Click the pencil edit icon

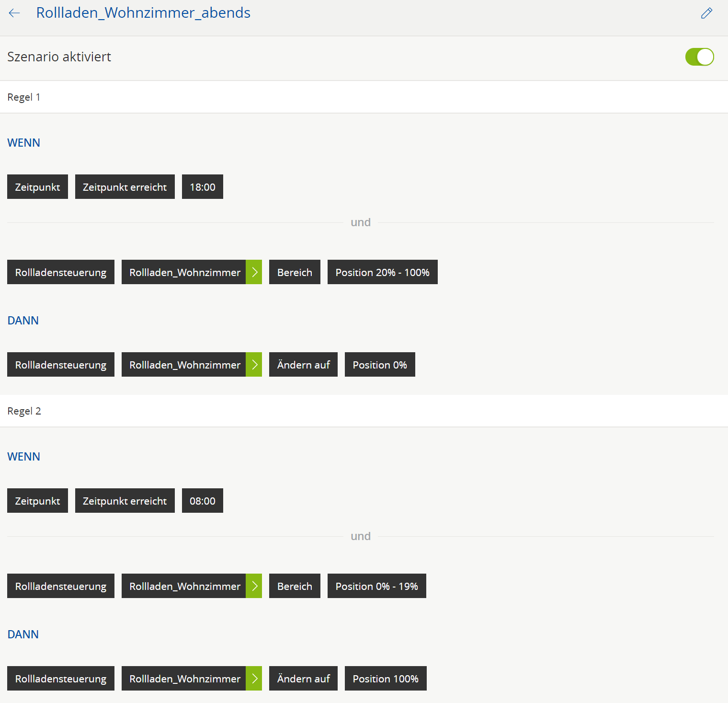coord(706,13)
